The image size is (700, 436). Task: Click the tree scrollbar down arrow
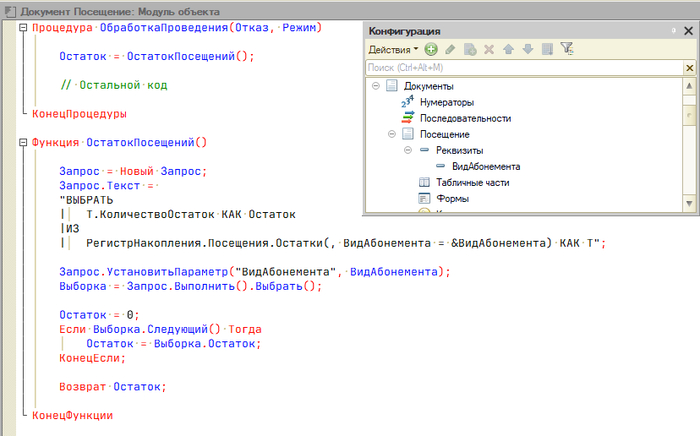[x=689, y=203]
